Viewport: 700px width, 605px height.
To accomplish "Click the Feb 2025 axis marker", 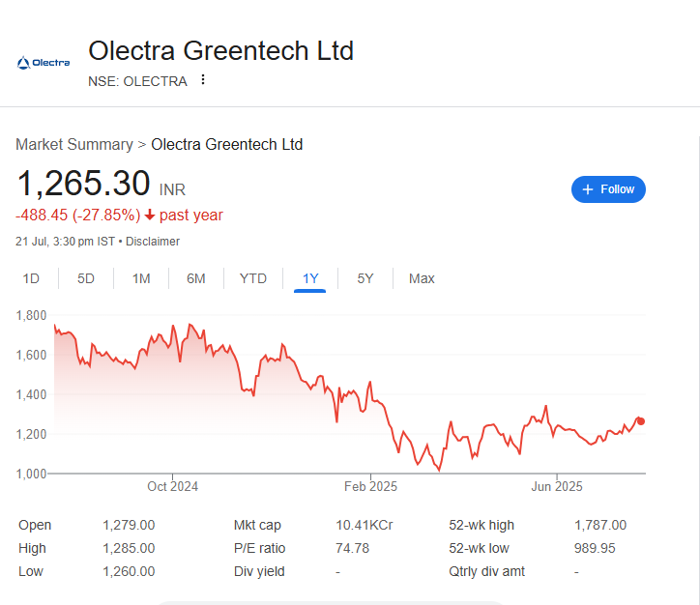I will (370, 486).
